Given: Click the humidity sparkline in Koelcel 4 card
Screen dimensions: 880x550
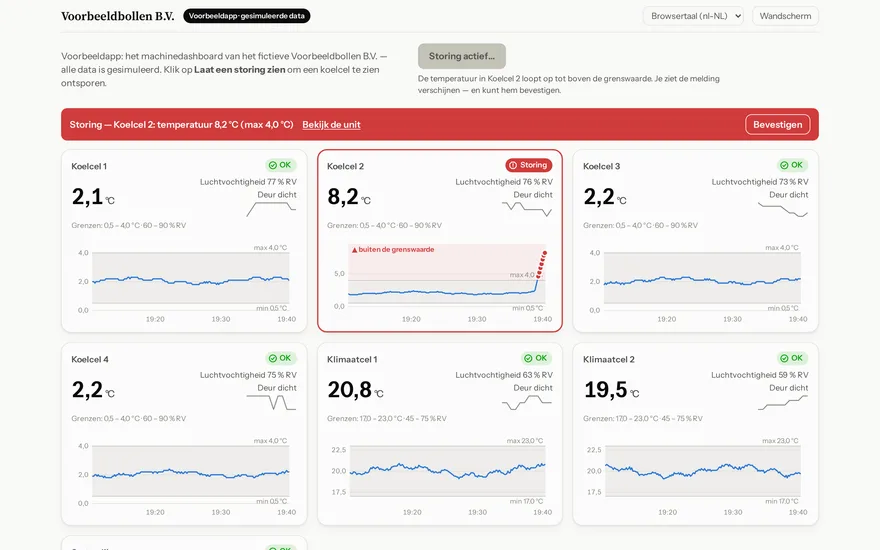Looking at the screenshot, I should pos(271,402).
